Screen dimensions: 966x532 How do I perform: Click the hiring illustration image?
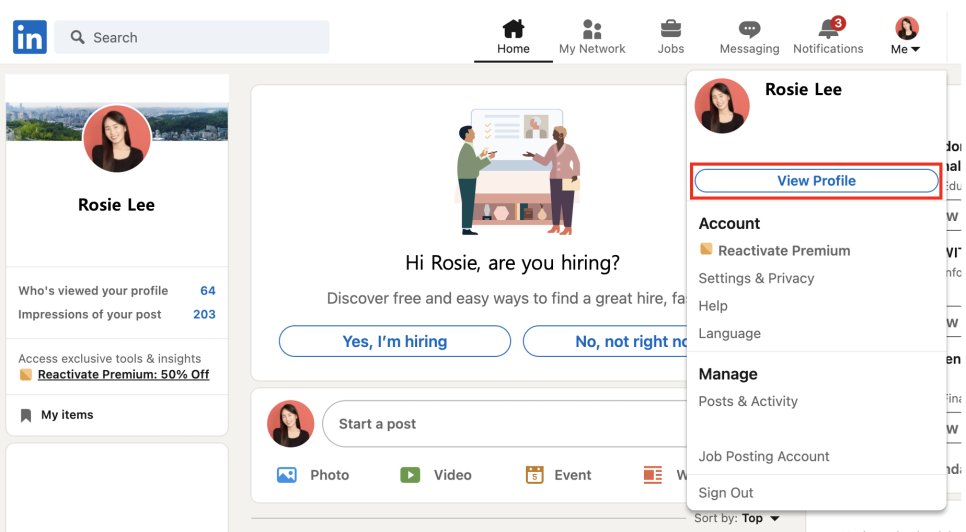518,172
